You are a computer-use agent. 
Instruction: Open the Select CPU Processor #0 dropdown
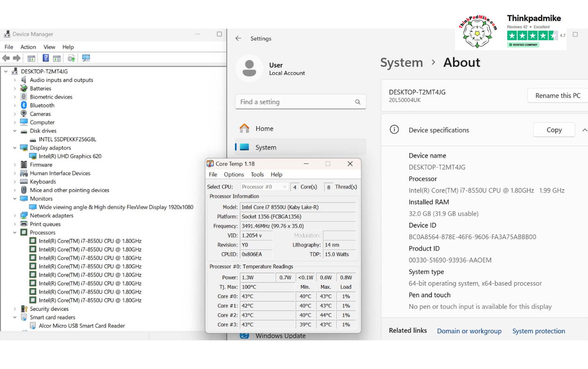coord(264,187)
